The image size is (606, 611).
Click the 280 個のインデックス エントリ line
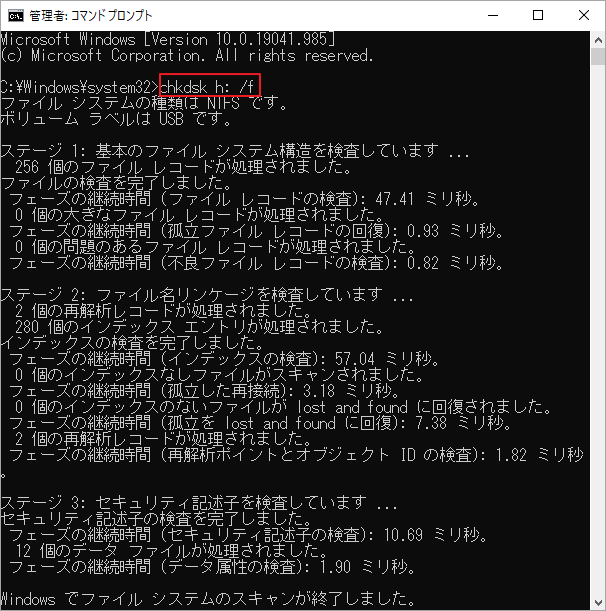199,327
